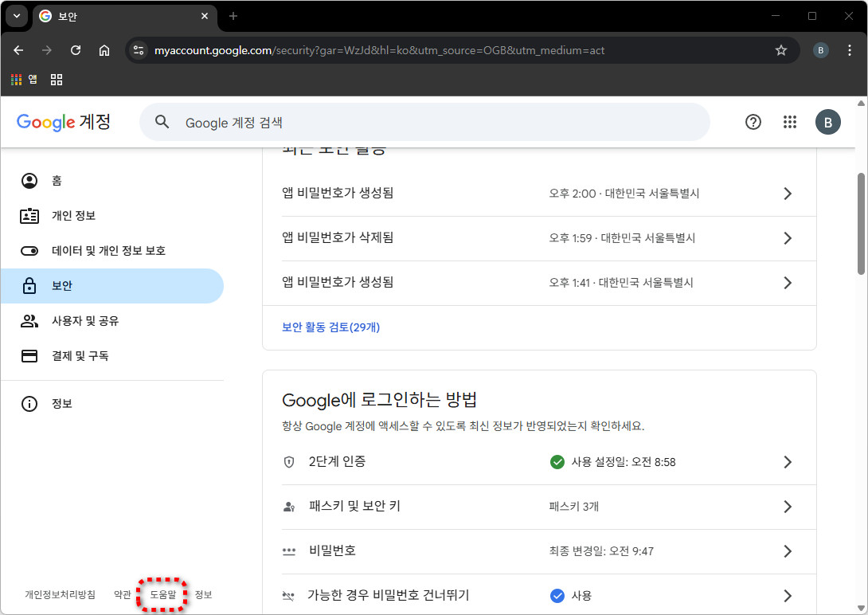The height and width of the screenshot is (615, 868).
Task: Click the 2단계 인증 shield icon
Action: [289, 462]
